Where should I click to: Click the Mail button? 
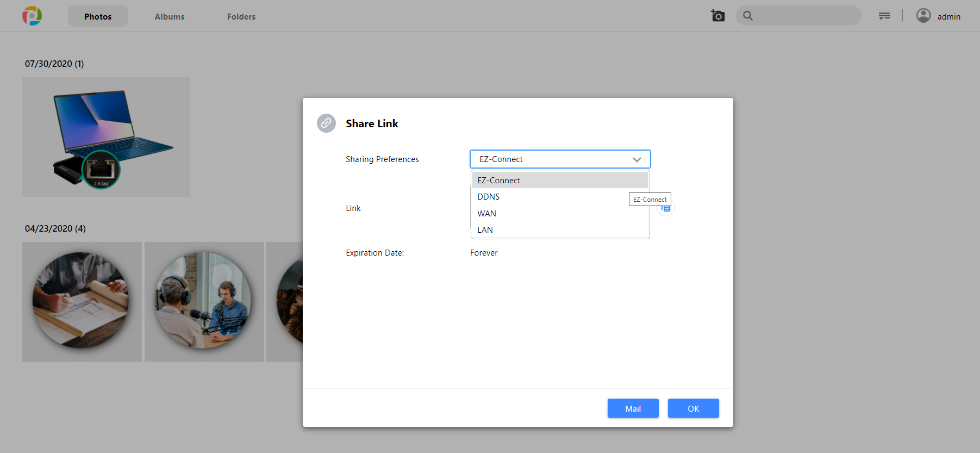(633, 408)
